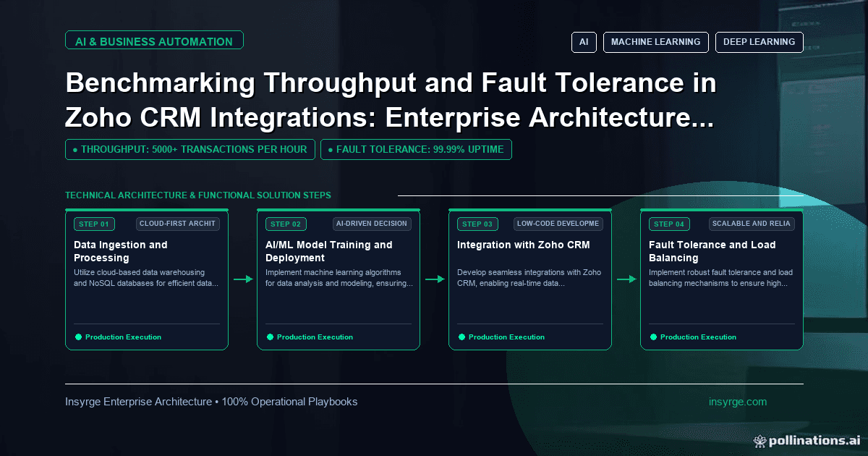Click green status dot in Fault Tolerance card
The width and height of the screenshot is (868, 456).
click(x=654, y=337)
